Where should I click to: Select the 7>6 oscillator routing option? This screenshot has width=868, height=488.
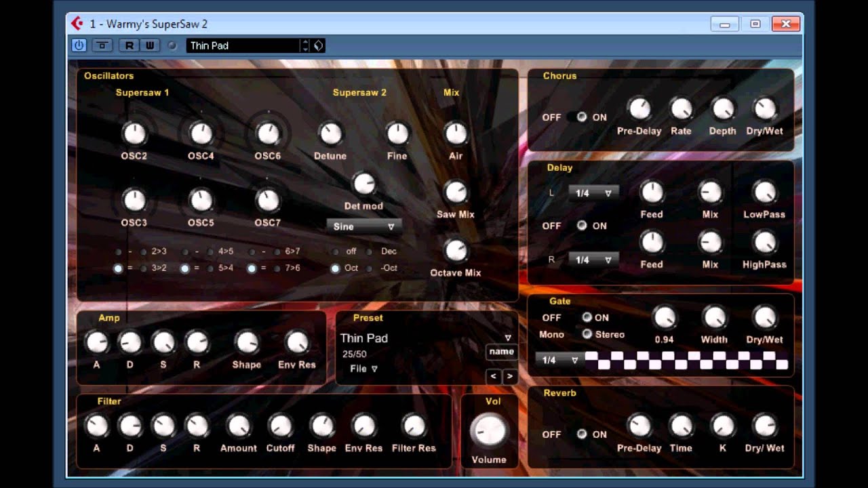coord(277,268)
